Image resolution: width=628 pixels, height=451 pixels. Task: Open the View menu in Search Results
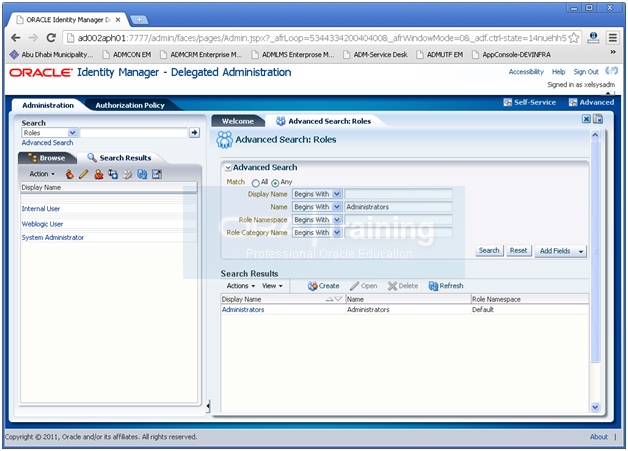click(x=272, y=286)
